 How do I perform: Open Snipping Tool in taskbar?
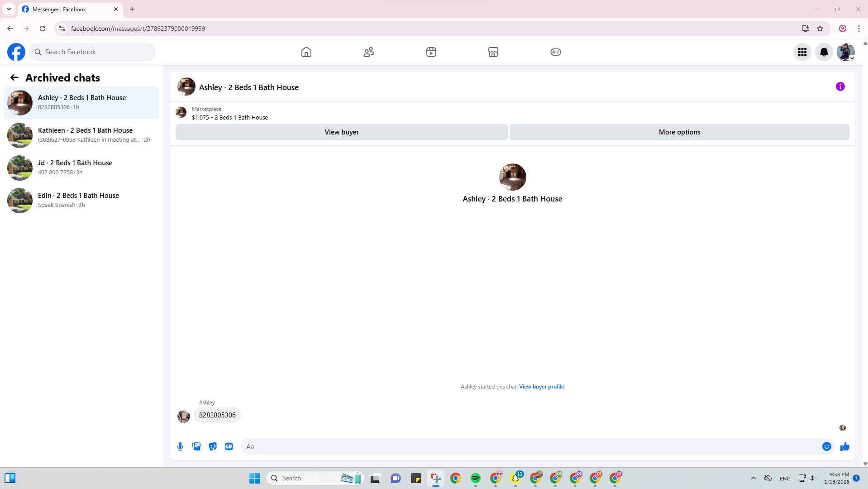[436, 478]
